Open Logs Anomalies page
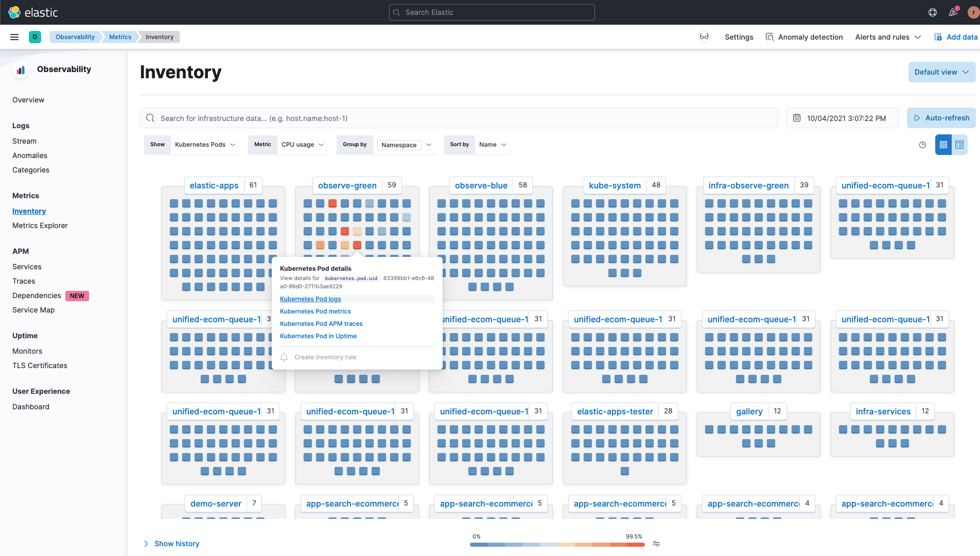This screenshot has width=980, height=556. 30,155
